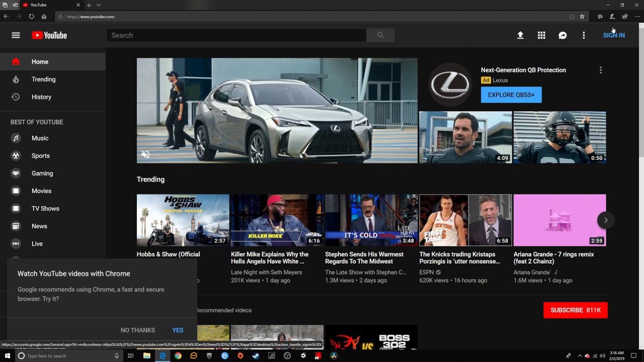Open Epic Games launcher from taskbar
The height and width of the screenshot is (362, 644).
point(209,355)
